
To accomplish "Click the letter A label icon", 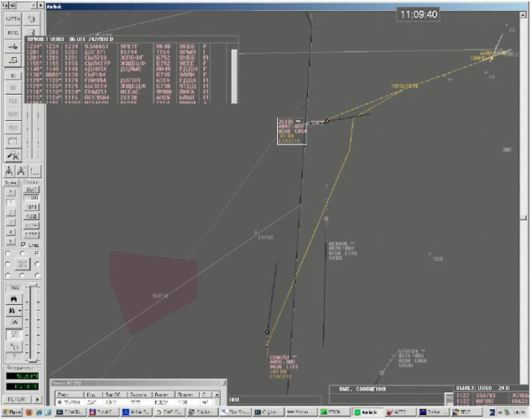I will click(x=14, y=323).
